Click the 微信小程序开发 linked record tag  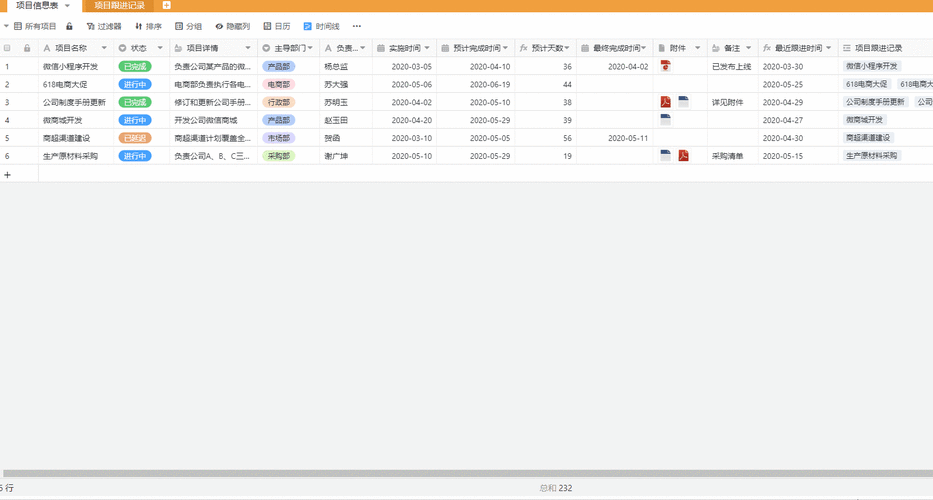point(872,66)
